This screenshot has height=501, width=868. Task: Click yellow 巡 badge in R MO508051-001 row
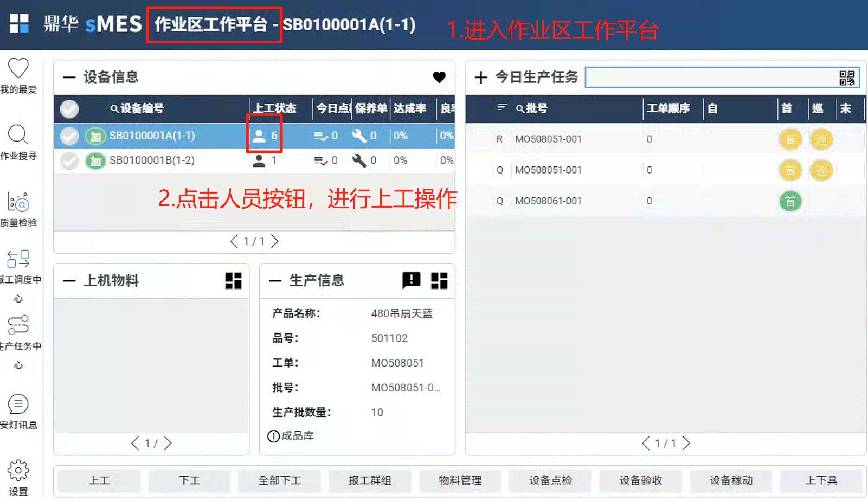(821, 140)
